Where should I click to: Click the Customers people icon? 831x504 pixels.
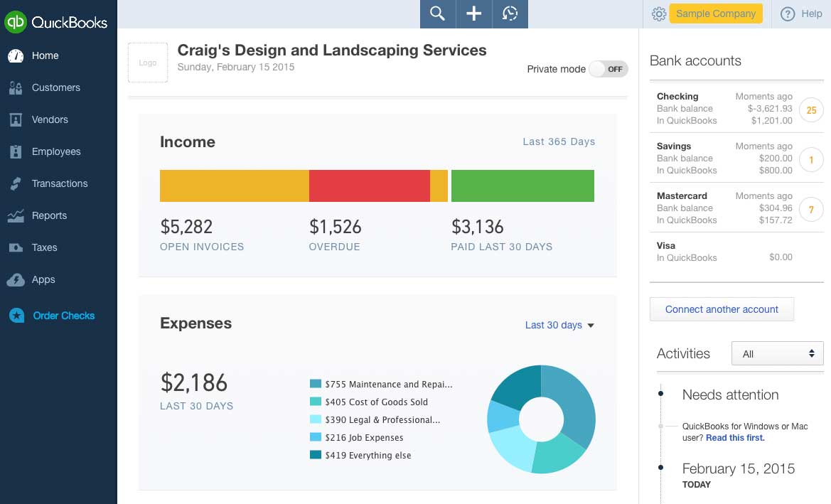coord(16,87)
